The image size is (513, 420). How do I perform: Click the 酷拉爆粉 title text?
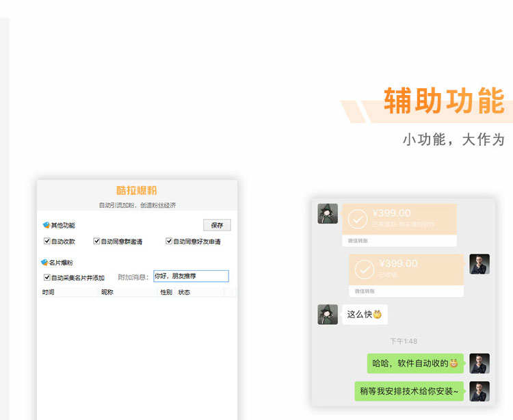pos(137,190)
